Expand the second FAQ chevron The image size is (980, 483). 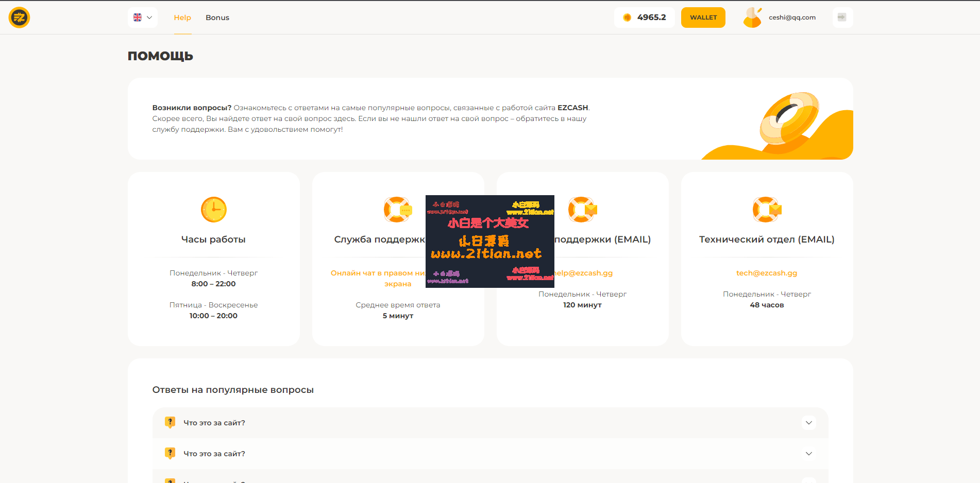(x=808, y=454)
